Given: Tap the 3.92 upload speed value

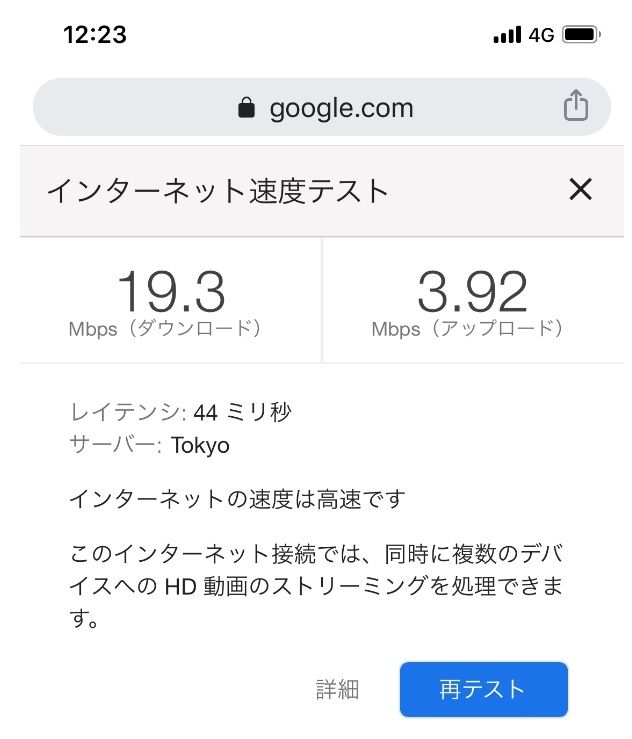Looking at the screenshot, I should [x=472, y=292].
